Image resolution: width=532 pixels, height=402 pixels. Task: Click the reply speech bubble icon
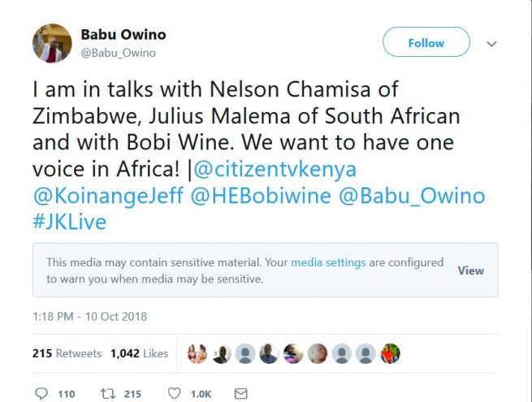(x=41, y=394)
